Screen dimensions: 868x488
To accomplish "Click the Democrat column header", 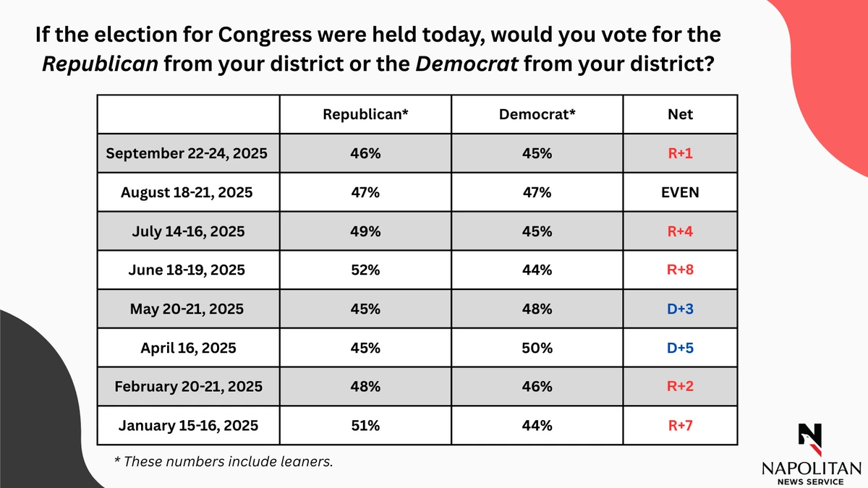I will (537, 114).
